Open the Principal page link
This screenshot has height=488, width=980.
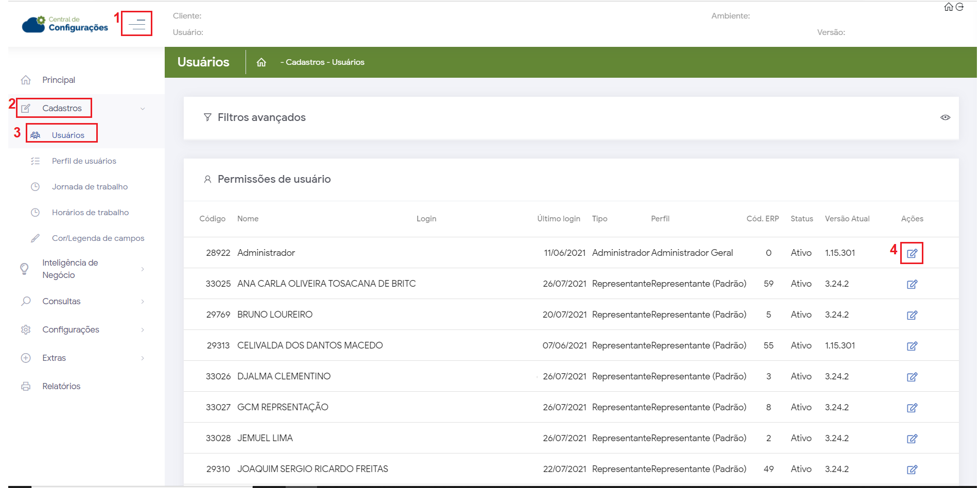click(x=59, y=80)
